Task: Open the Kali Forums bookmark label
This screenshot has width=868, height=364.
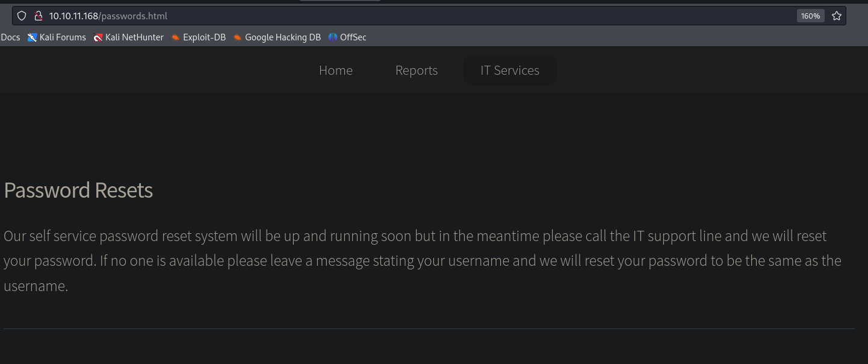Action: tap(63, 37)
